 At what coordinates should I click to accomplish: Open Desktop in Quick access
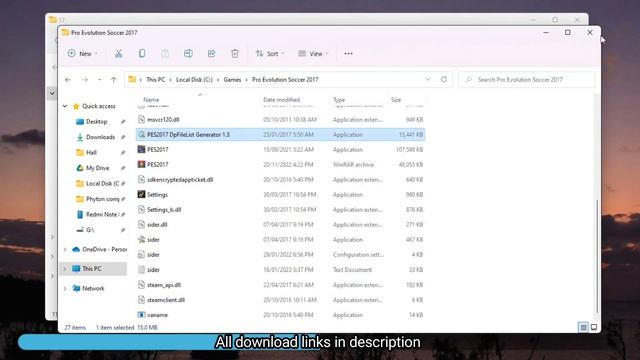(97, 122)
